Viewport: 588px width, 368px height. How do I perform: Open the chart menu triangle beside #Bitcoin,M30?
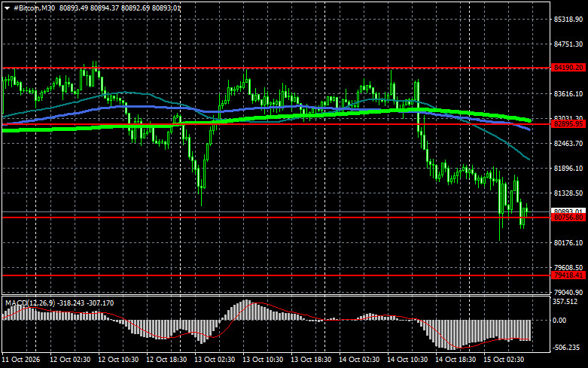(7, 8)
